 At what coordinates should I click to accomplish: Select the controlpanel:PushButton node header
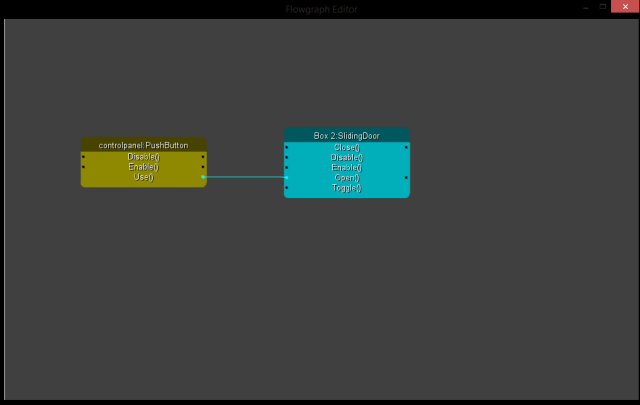(x=143, y=145)
